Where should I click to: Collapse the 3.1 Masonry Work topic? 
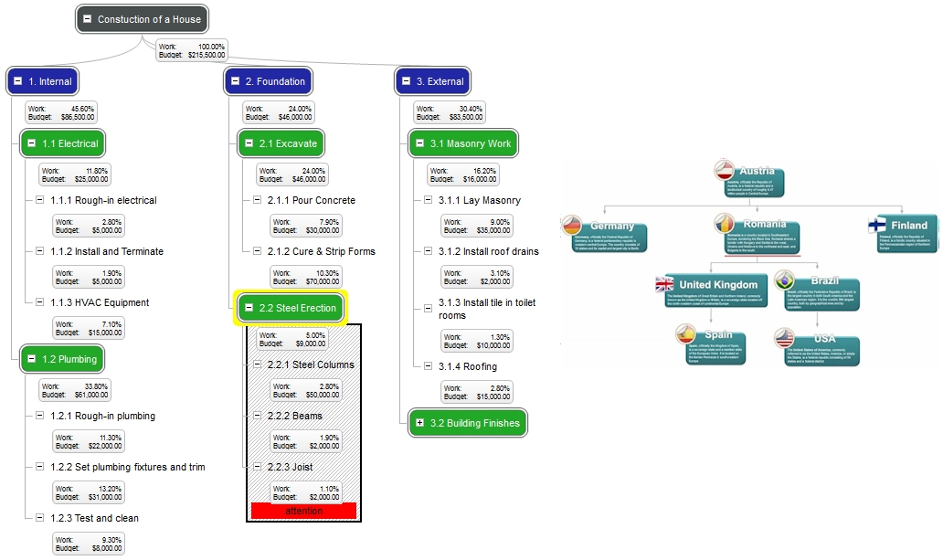(x=419, y=143)
